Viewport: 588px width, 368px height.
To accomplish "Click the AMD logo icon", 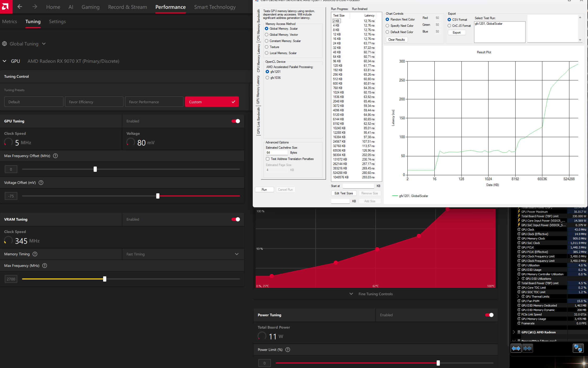I will [x=6, y=7].
